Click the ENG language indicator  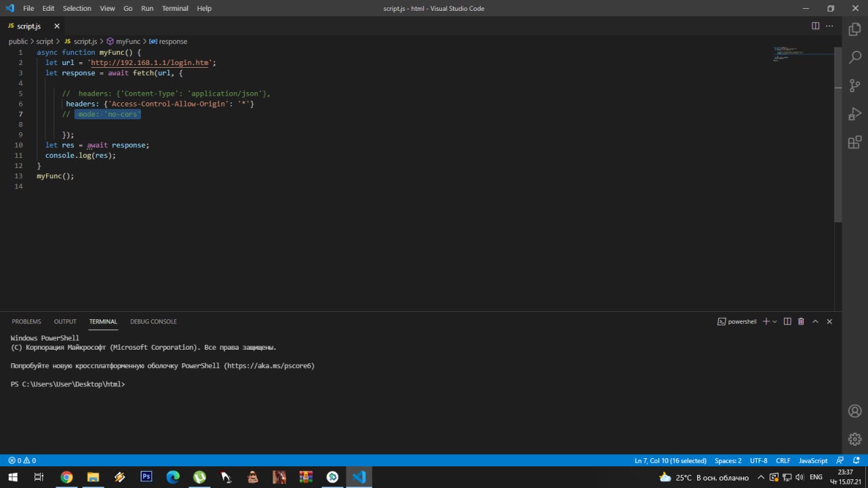tap(816, 477)
